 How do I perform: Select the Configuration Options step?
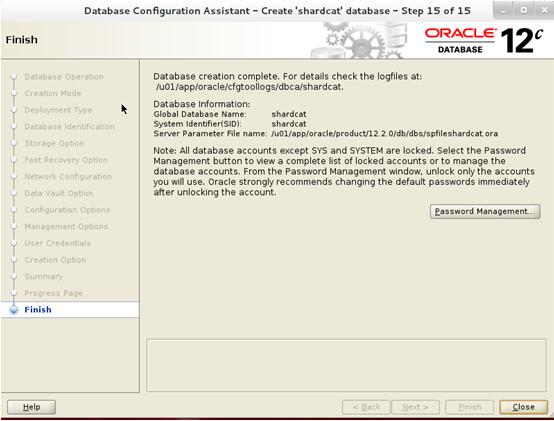(x=67, y=210)
